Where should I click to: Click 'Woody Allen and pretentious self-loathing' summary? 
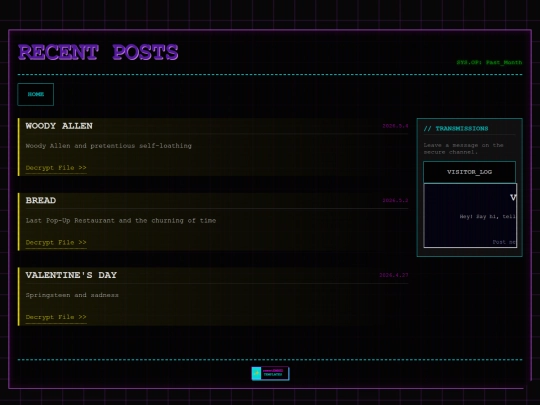pyautogui.click(x=108, y=146)
